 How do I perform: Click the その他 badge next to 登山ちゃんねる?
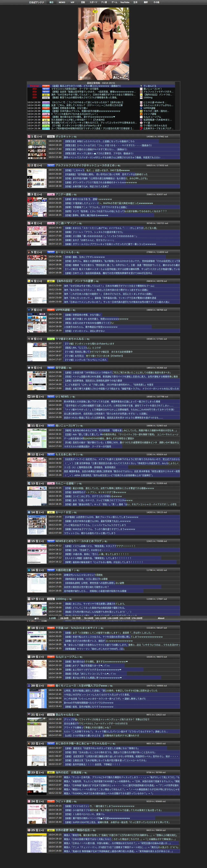(51, 715)
